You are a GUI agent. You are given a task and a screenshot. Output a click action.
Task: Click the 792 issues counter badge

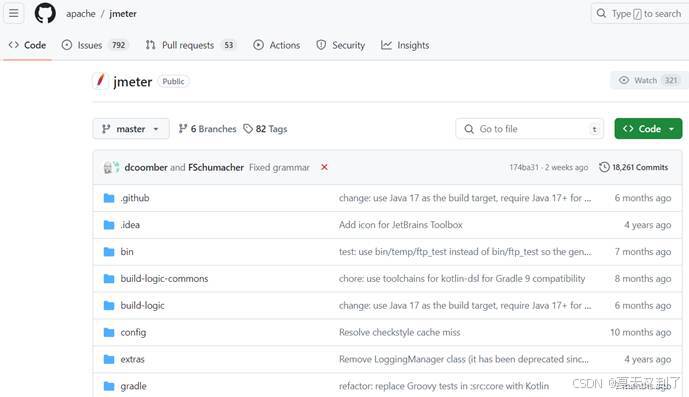(118, 45)
